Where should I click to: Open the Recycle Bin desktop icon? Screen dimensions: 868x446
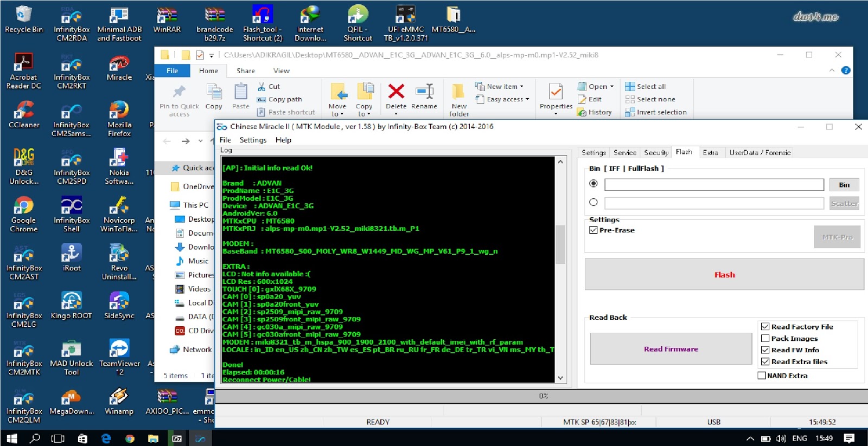(24, 20)
